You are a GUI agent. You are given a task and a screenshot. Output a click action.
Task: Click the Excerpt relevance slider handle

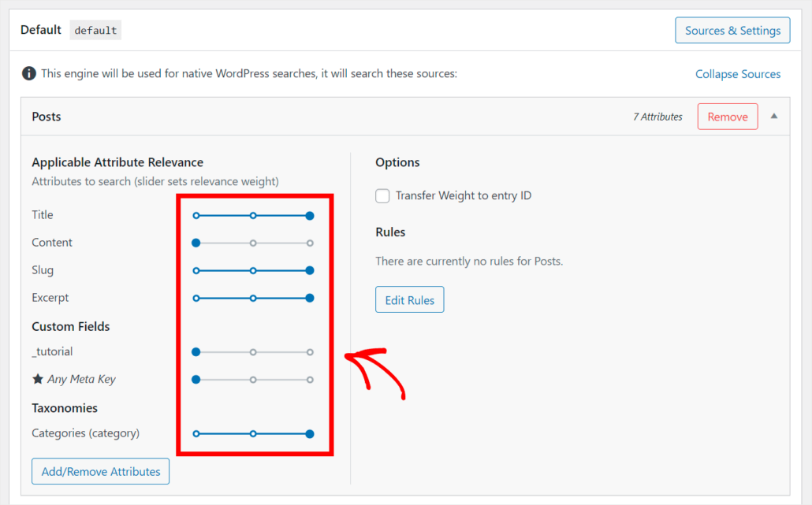click(310, 298)
